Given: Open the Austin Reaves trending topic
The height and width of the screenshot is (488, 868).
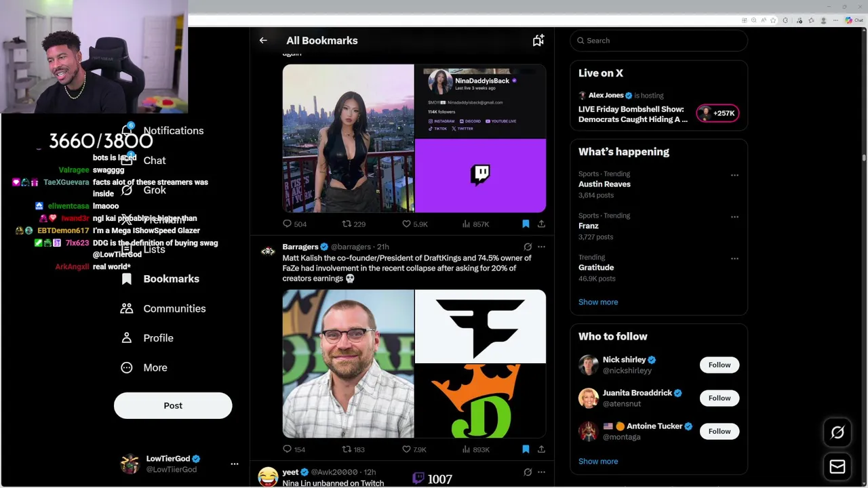Looking at the screenshot, I should pos(604,184).
